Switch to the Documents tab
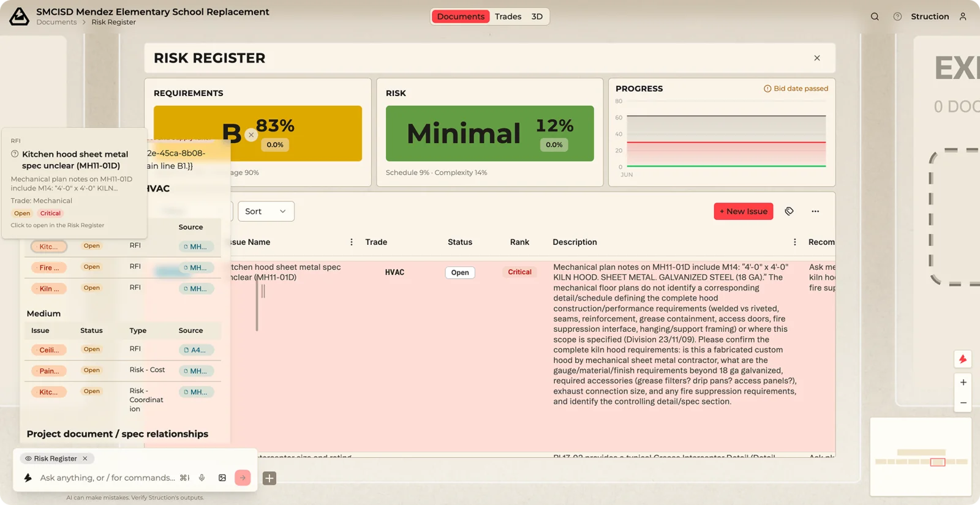Viewport: 980px width, 505px height. [461, 17]
